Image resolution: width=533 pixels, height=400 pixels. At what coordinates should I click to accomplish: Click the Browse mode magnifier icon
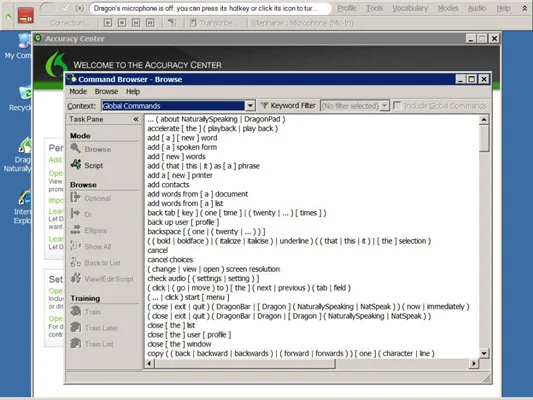75,149
